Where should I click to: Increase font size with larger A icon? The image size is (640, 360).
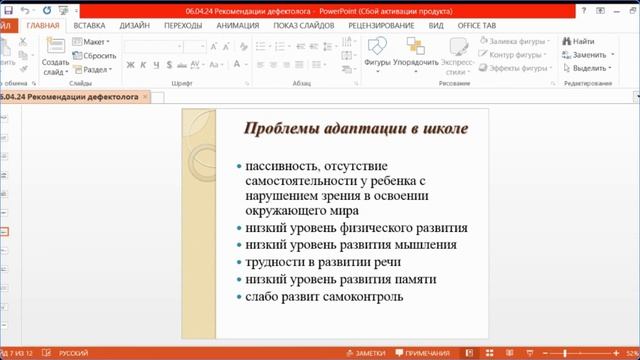(214, 47)
